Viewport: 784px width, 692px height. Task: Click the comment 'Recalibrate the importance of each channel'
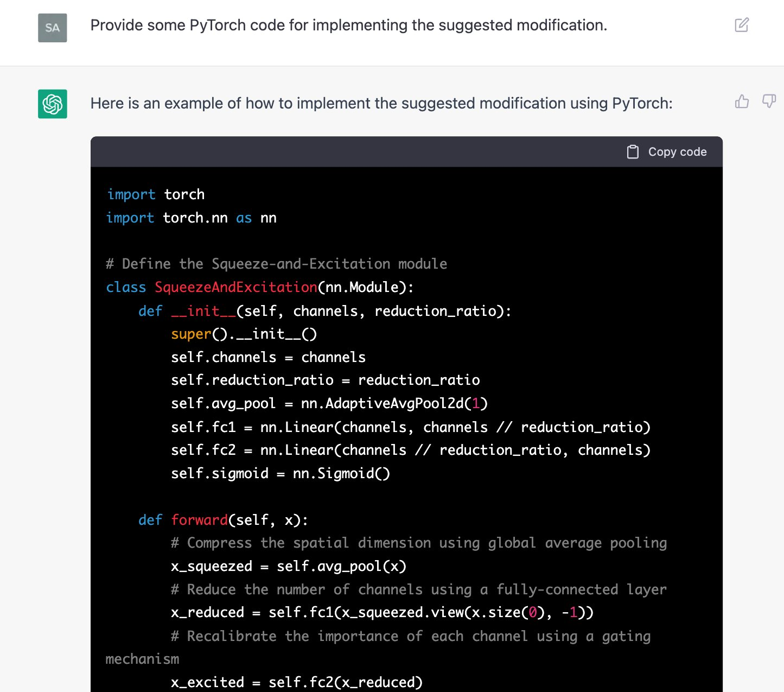378,647
